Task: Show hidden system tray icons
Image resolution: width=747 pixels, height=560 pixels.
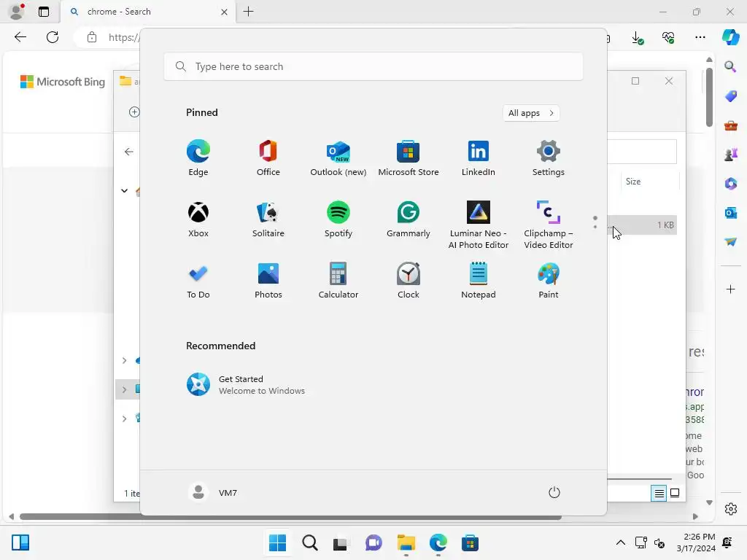Action: click(620, 542)
